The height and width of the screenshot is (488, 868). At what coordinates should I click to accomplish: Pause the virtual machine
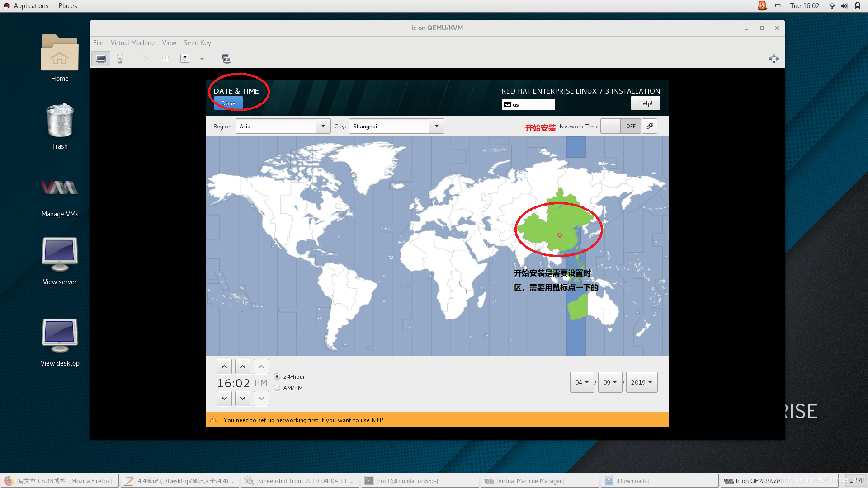point(165,59)
